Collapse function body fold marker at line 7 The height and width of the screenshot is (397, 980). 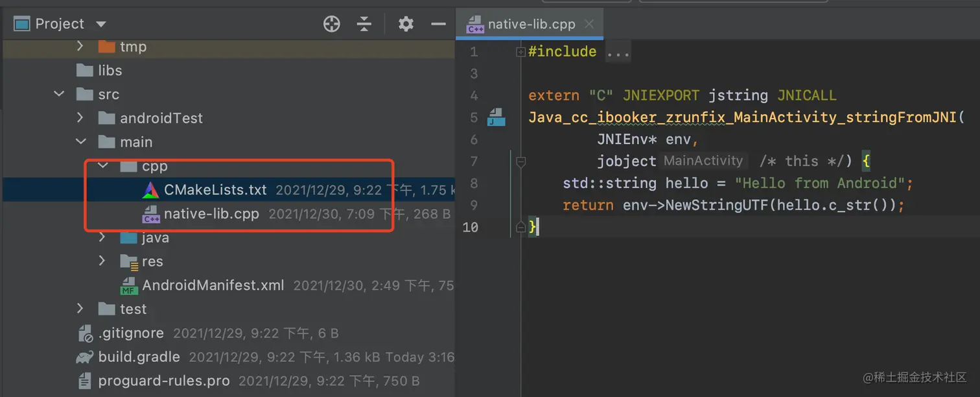[520, 162]
